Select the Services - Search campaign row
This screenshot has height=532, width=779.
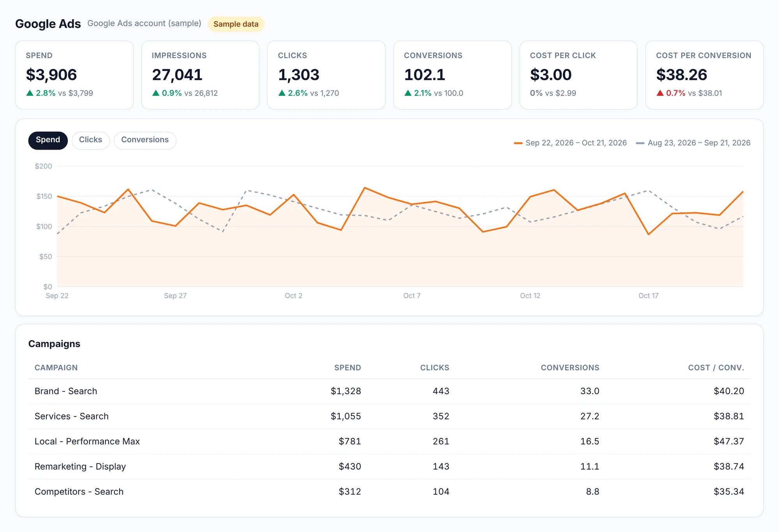(389, 416)
